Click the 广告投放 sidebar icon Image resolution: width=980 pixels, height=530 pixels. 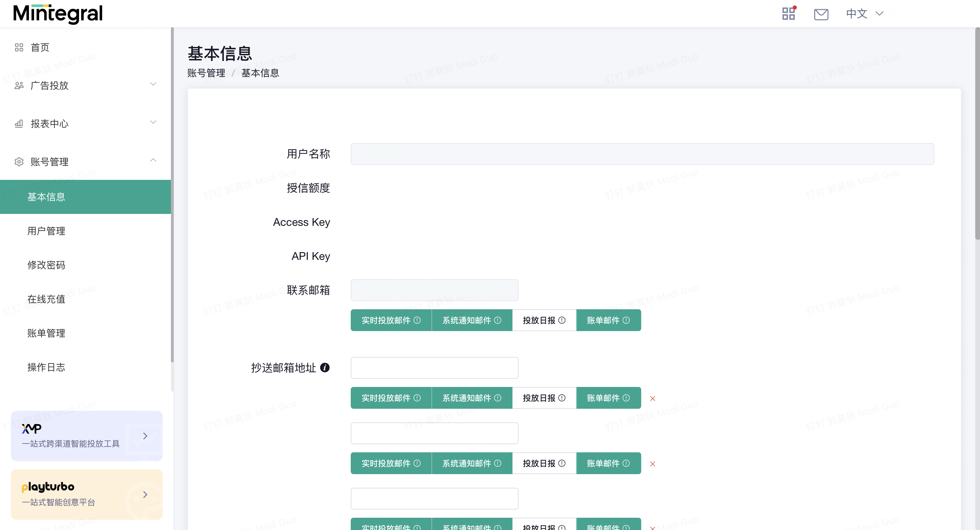point(19,85)
